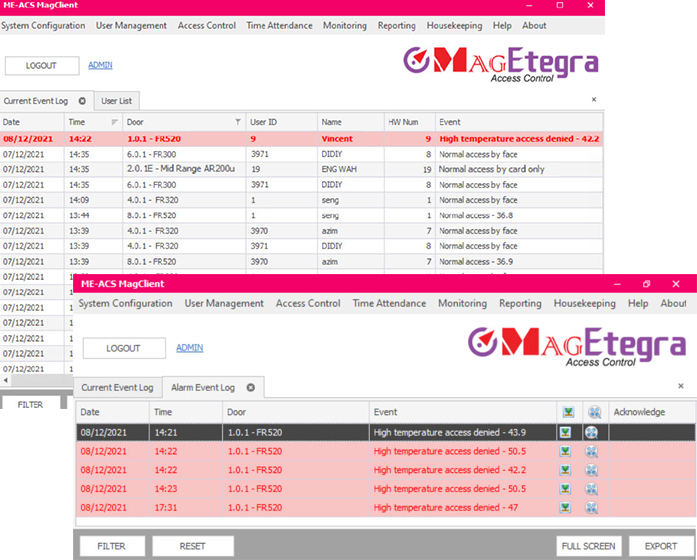Open video playback icon for 14:21 alarm row
The image size is (697, 560).
(x=591, y=432)
